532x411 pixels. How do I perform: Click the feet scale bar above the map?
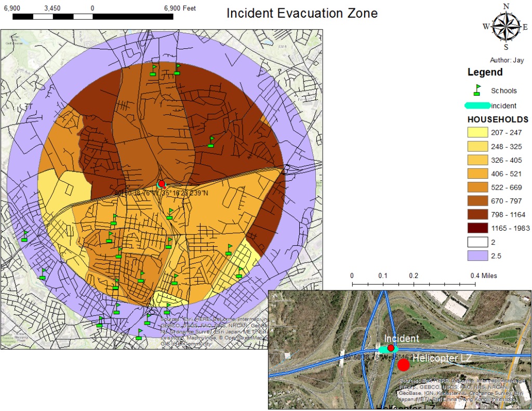coord(92,17)
